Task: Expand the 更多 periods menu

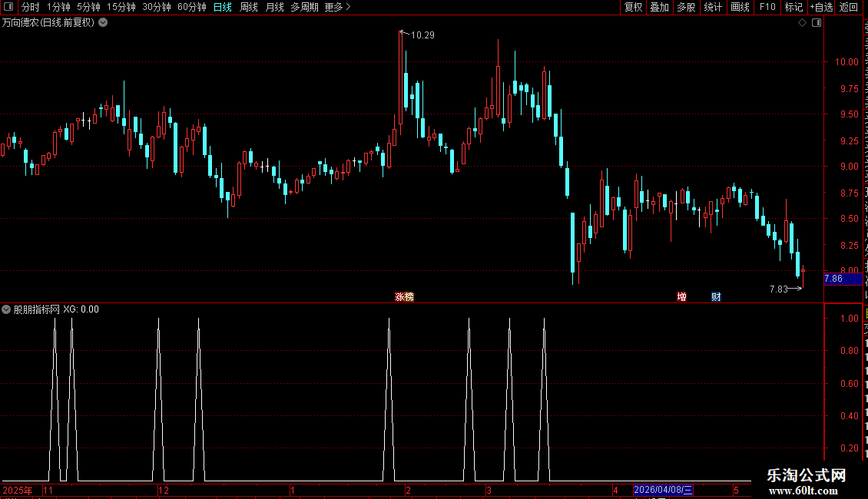Action: pos(338,7)
